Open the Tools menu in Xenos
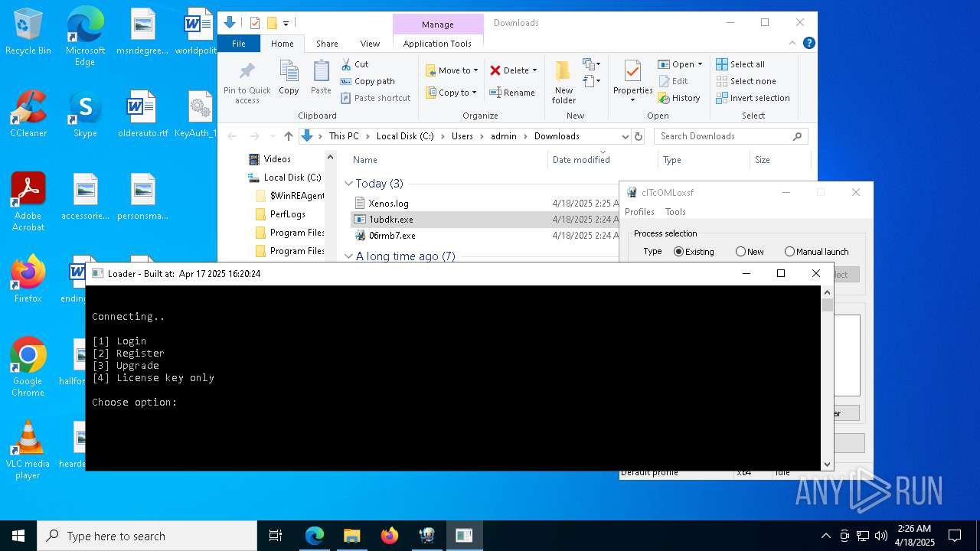The height and width of the screenshot is (551, 980). 675,212
